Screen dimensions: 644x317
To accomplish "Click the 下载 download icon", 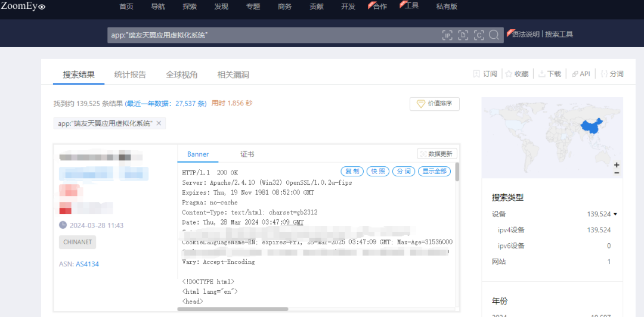I will pos(541,74).
